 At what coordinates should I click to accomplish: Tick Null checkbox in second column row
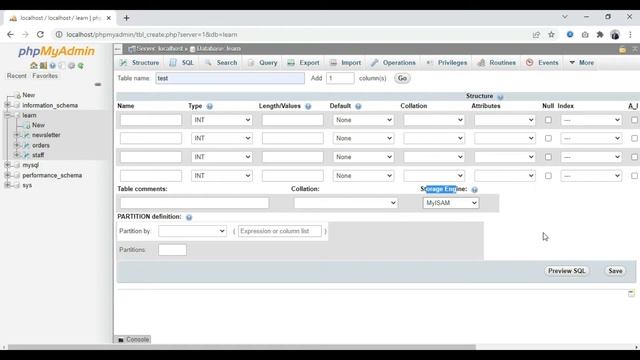(548, 138)
